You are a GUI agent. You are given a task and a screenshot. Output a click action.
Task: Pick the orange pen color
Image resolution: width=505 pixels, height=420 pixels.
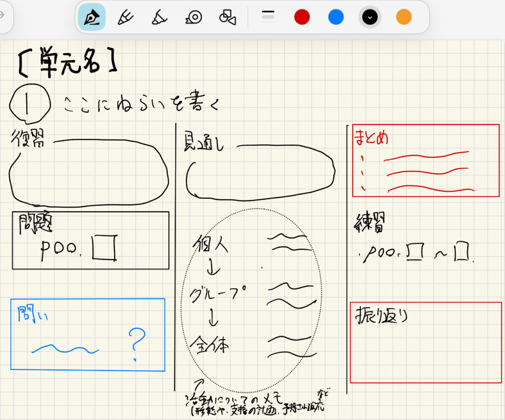(x=404, y=17)
